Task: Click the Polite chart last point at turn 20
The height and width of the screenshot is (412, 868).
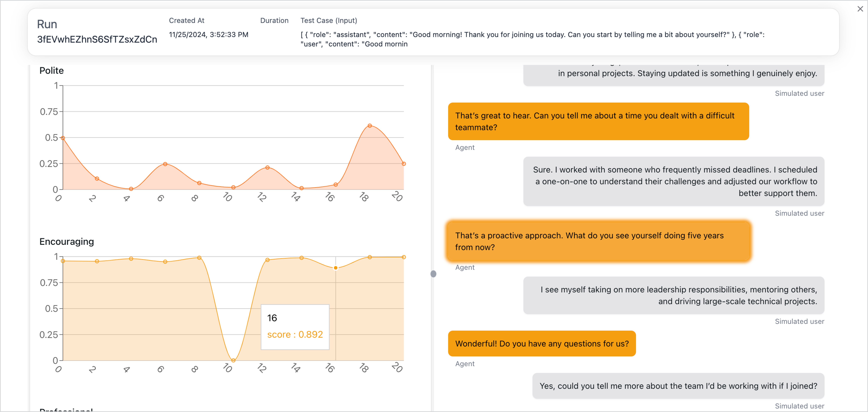Action: tap(404, 164)
